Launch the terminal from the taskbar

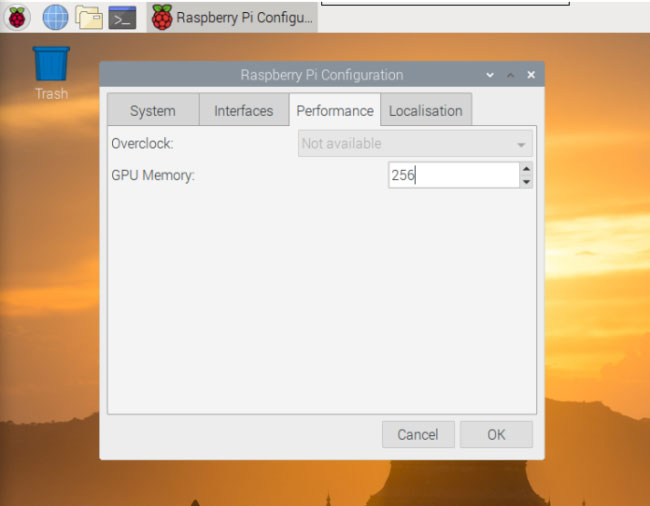[x=122, y=18]
